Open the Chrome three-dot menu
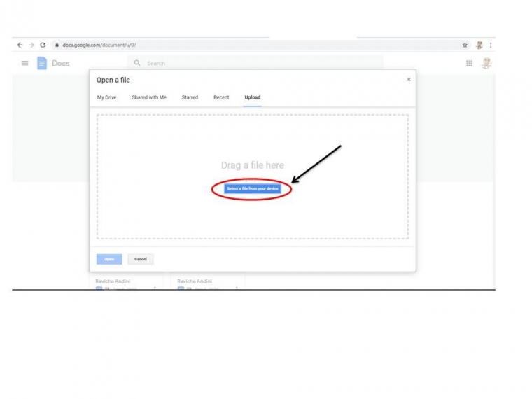The height and width of the screenshot is (399, 532). (491, 45)
